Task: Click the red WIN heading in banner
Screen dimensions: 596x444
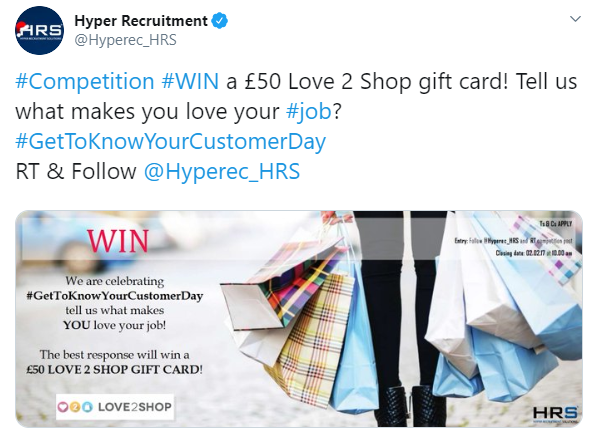Action: click(x=118, y=241)
